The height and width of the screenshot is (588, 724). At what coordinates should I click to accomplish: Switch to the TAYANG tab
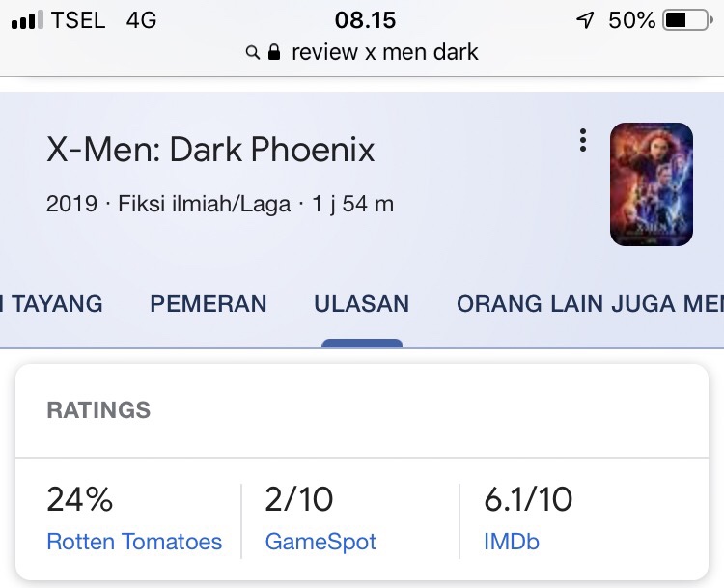(52, 304)
